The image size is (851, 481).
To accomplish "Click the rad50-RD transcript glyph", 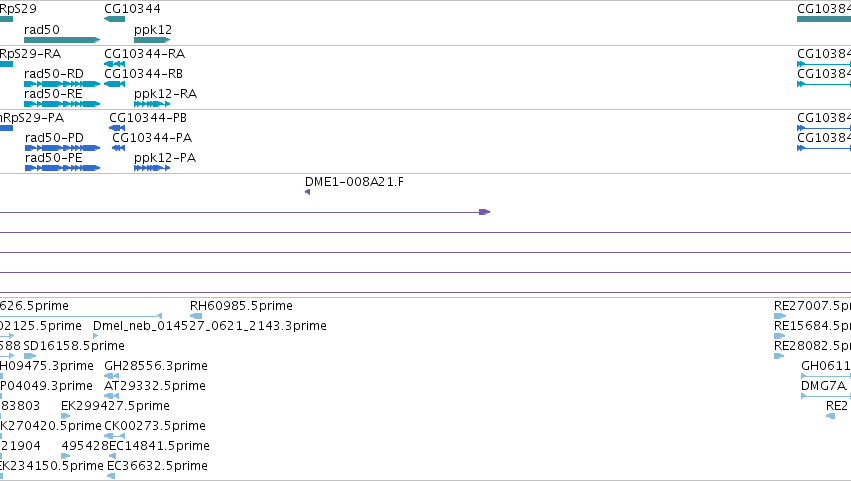I will pyautogui.click(x=62, y=84).
